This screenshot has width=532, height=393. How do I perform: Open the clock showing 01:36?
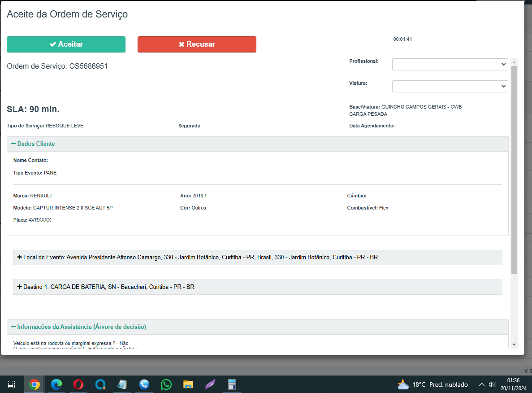point(513,384)
